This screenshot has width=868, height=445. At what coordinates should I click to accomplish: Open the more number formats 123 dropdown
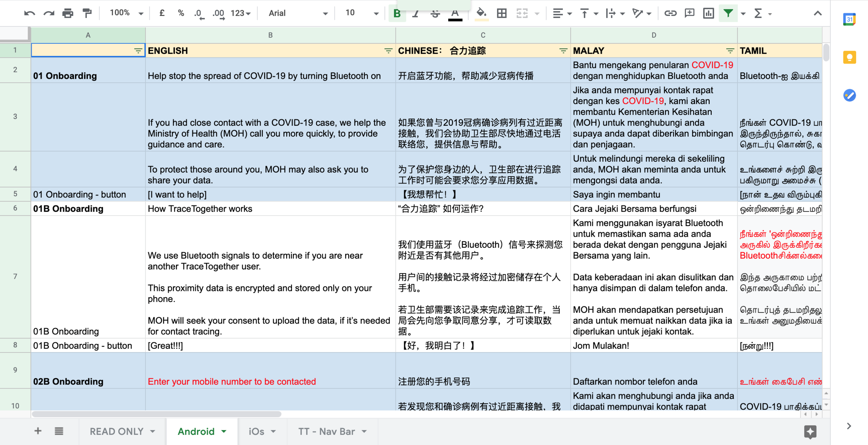(241, 14)
